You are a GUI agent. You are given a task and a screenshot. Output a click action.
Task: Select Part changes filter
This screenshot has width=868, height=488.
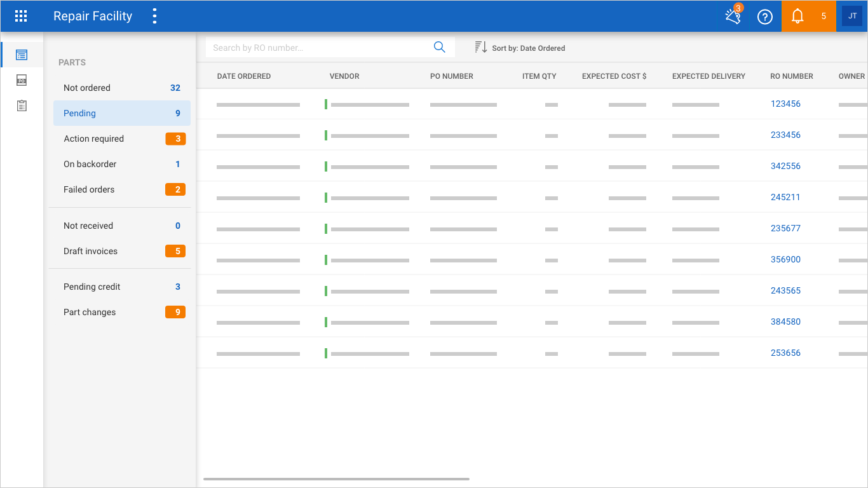coord(122,312)
